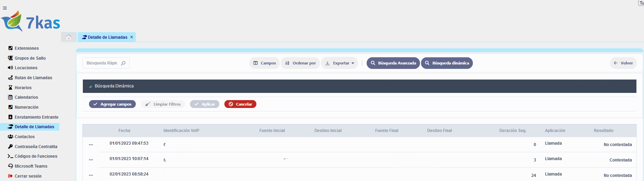Viewport: 644px width, 181px height.
Task: Close the Detalle de Llamadas tab
Action: [132, 37]
